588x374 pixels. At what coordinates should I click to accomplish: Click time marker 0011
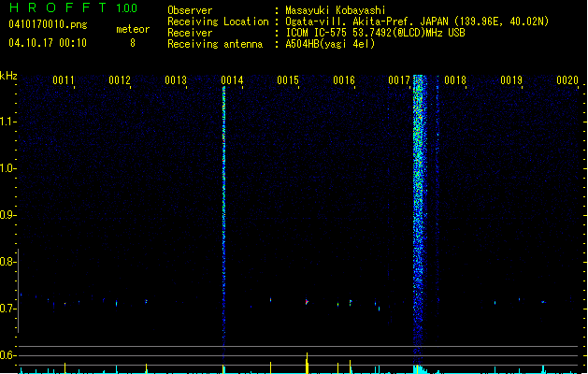click(64, 80)
